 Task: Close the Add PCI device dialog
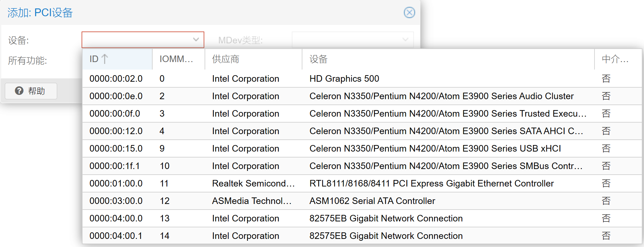[409, 12]
